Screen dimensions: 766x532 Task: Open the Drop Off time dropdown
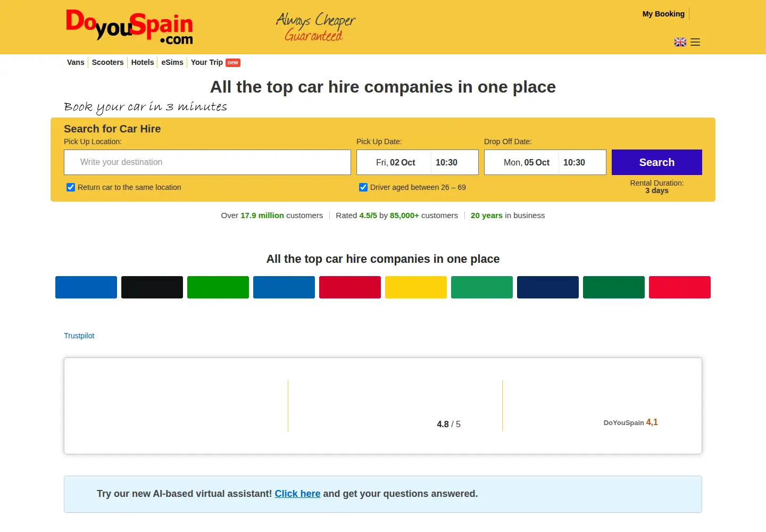click(582, 162)
